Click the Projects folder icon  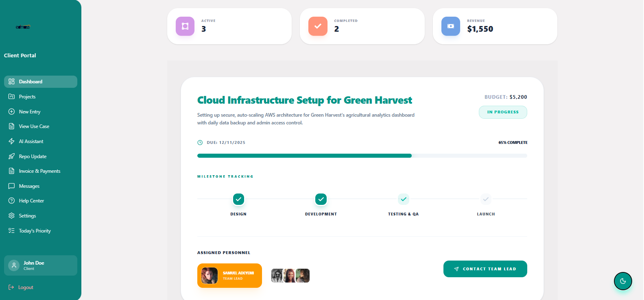coord(11,96)
